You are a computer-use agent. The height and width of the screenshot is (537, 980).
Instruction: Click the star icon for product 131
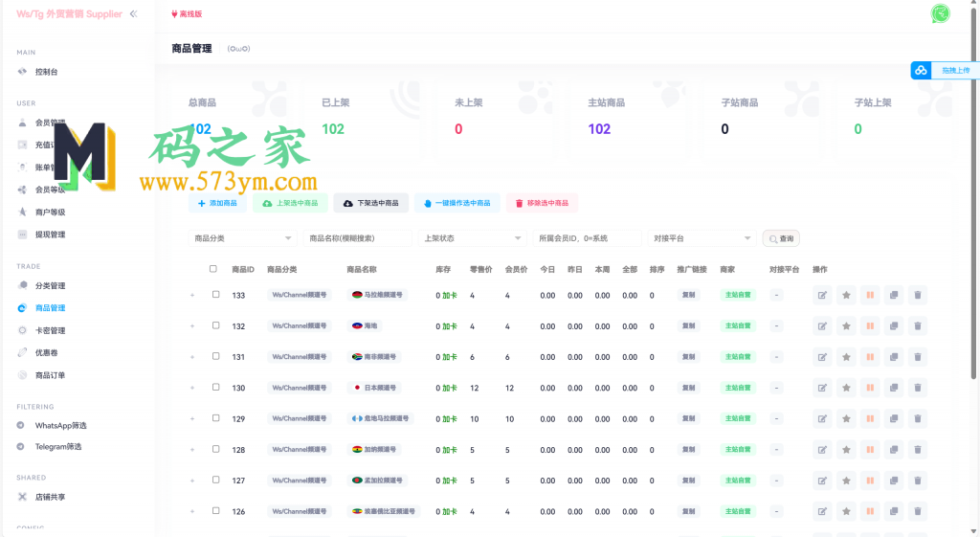point(846,357)
